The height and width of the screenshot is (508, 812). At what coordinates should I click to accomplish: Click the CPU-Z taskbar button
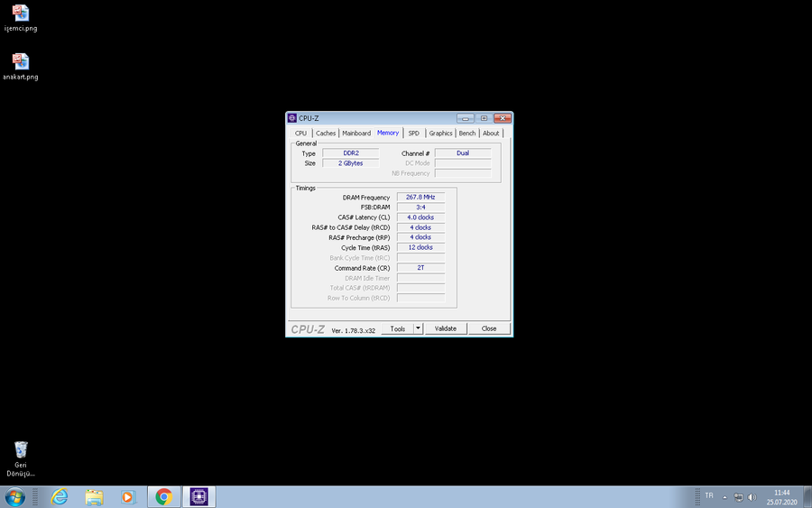tap(198, 497)
